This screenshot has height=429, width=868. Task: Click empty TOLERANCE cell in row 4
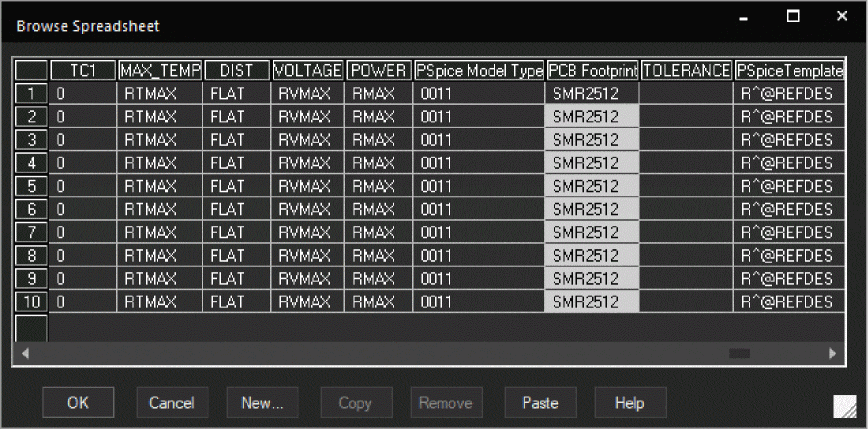coord(687,163)
